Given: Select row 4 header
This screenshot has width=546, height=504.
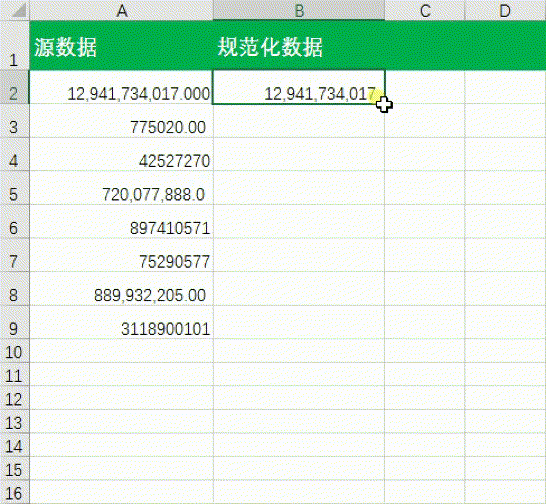Looking at the screenshot, I should point(15,154).
